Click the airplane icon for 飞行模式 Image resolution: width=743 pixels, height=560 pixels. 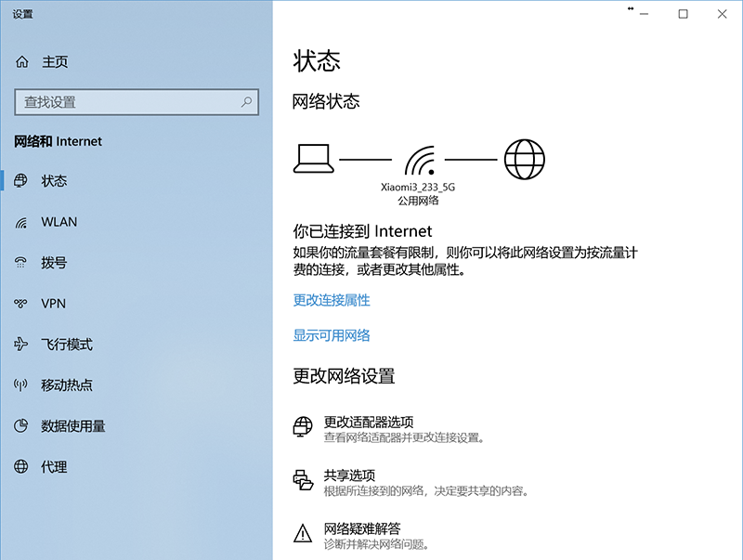pyautogui.click(x=20, y=344)
